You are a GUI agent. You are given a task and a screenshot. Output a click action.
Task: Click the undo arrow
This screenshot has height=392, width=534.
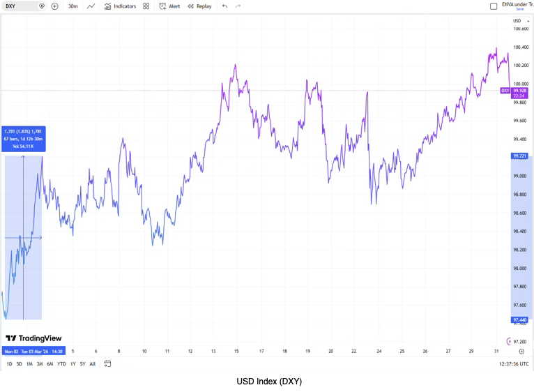coord(224,6)
